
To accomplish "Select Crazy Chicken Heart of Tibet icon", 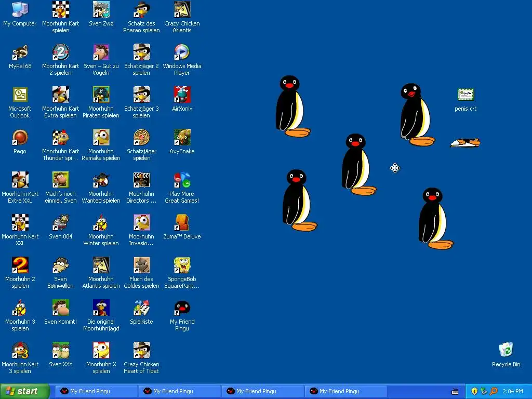I will (x=141, y=350).
